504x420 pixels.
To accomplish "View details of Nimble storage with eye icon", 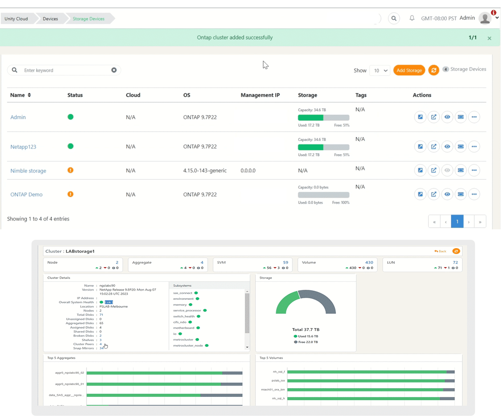I will click(447, 170).
